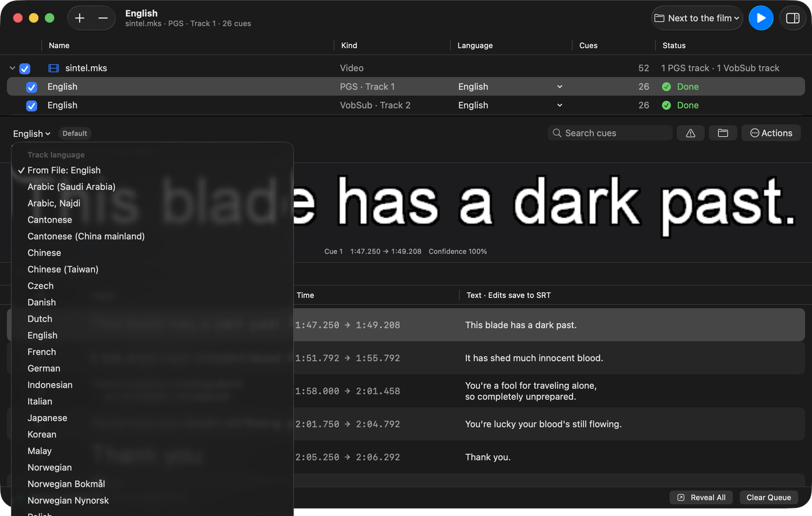The width and height of the screenshot is (812, 516).
Task: Uncheck the English VobSub Track 2 checkbox
Action: point(32,106)
